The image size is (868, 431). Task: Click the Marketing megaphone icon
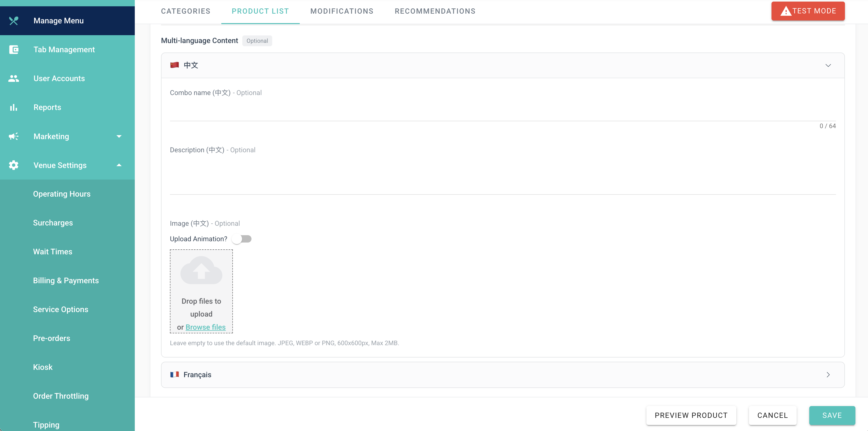13,136
